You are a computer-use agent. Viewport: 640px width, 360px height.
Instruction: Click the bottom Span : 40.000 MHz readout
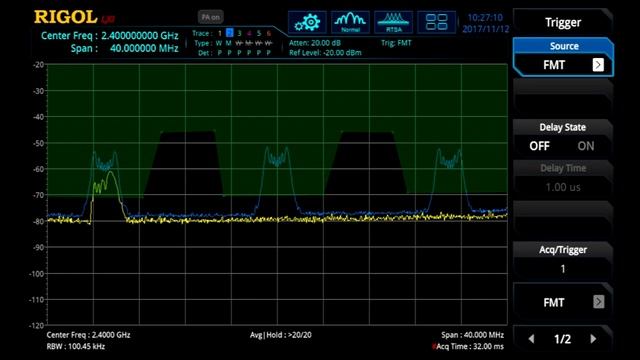click(472, 335)
